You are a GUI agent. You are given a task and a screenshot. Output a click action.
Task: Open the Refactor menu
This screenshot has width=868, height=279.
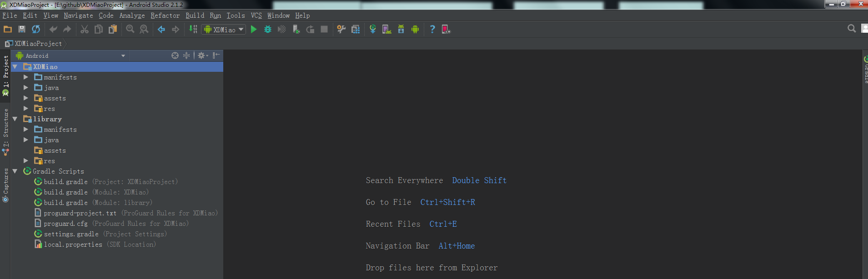point(165,15)
